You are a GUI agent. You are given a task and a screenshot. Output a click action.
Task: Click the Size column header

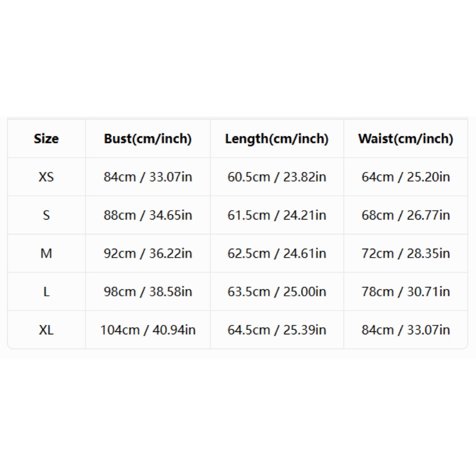(46, 139)
